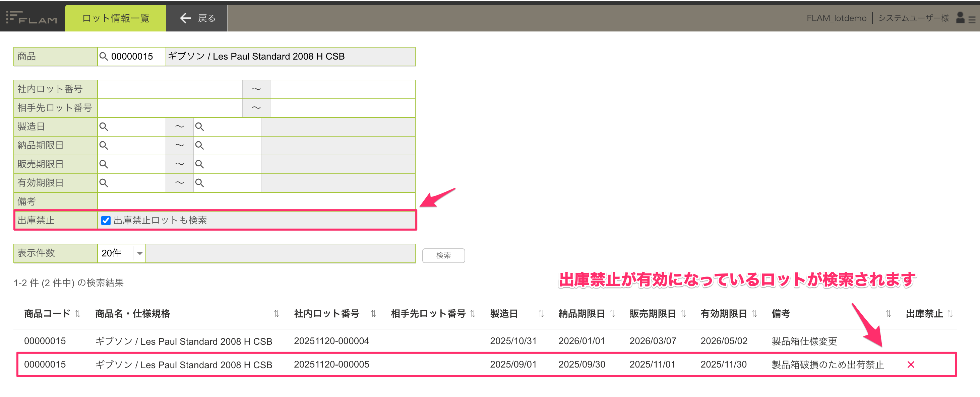
Task: Sort by 販売期限日 column
Action: click(683, 313)
